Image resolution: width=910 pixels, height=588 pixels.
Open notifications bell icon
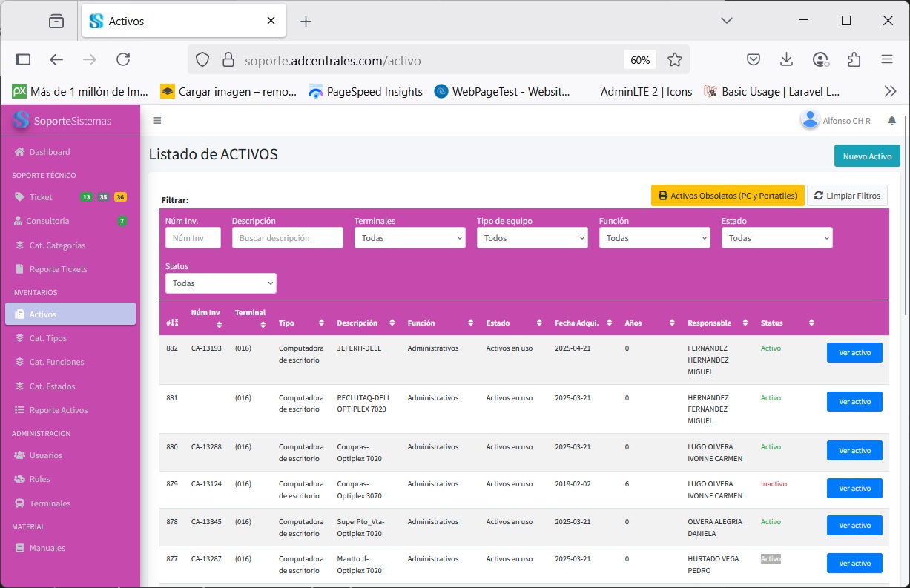click(x=892, y=121)
